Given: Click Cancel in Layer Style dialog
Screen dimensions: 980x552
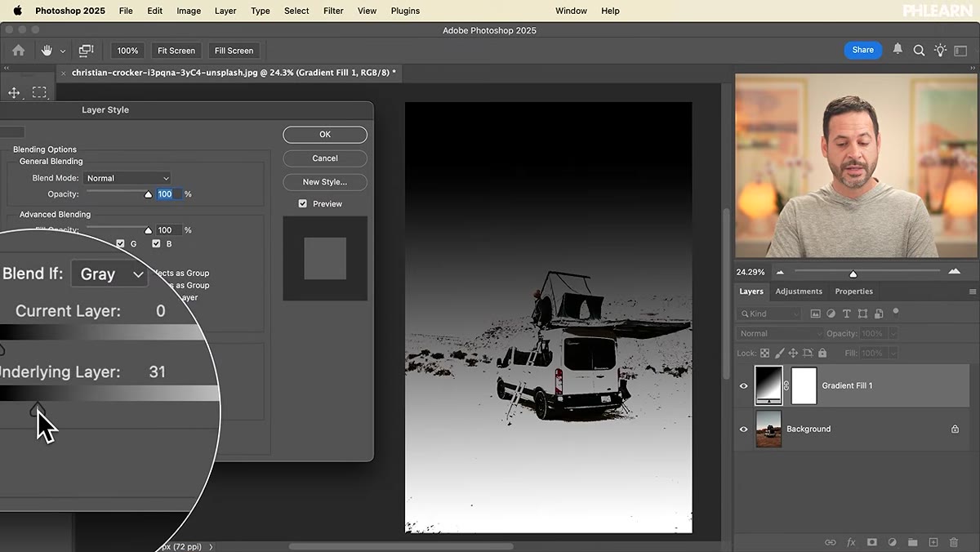Looking at the screenshot, I should [x=325, y=158].
